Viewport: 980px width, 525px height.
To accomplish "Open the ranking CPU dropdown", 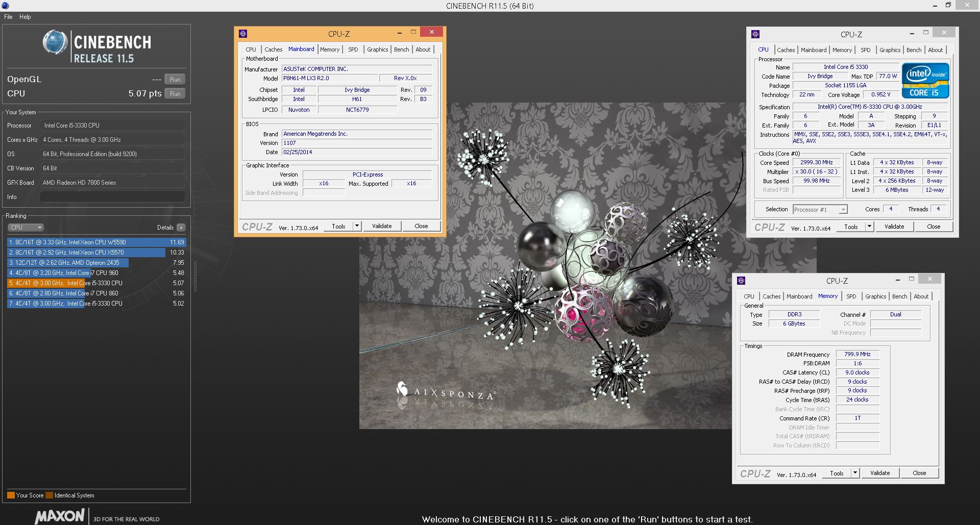I will 26,228.
